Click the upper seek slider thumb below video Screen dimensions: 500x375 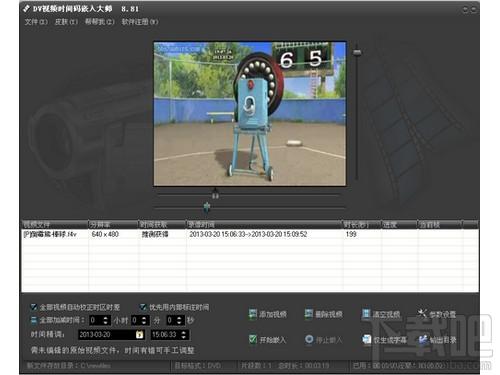pyautogui.click(x=215, y=194)
